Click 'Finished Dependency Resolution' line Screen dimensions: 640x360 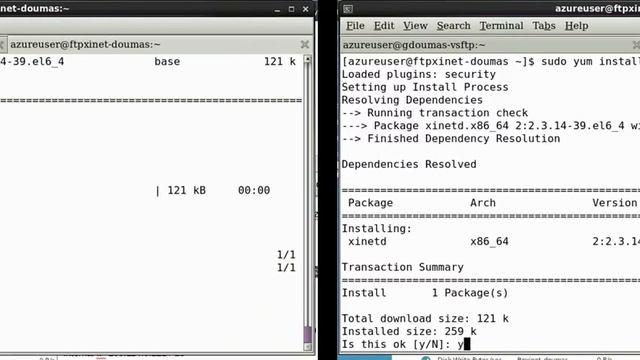click(451, 138)
